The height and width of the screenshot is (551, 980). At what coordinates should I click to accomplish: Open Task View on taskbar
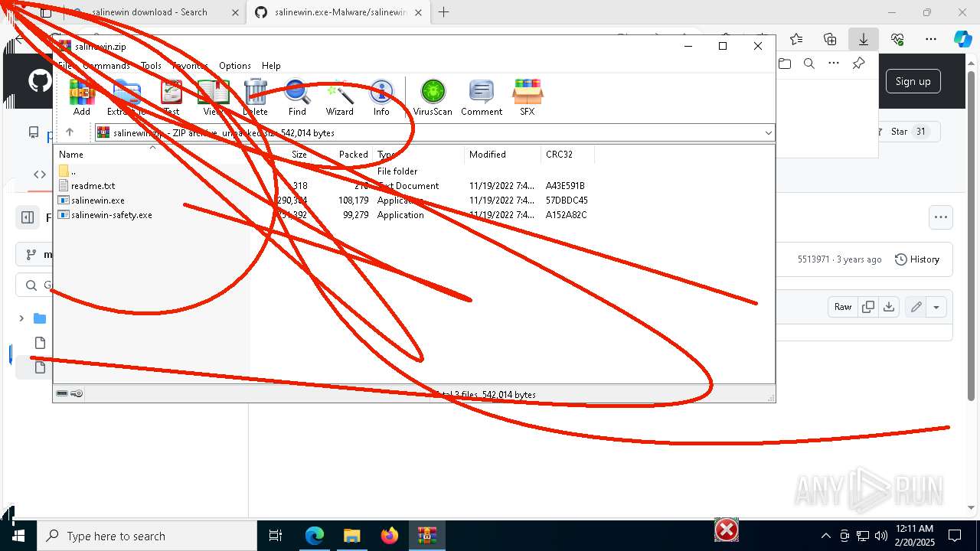(276, 536)
